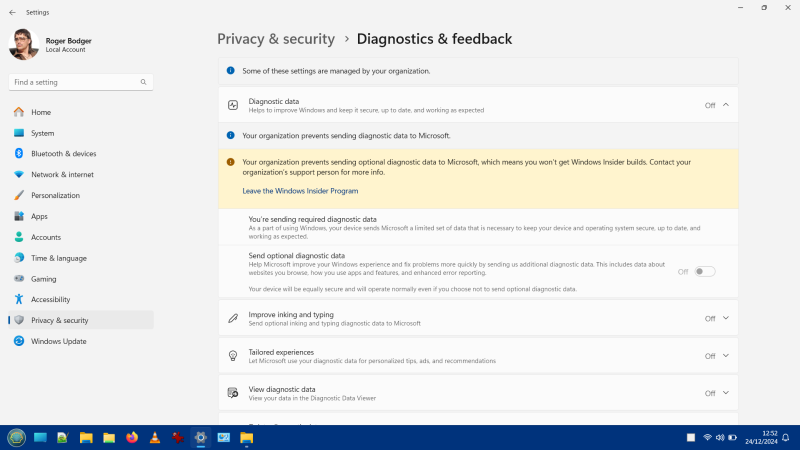Expand View diagnostic data section

725,393
